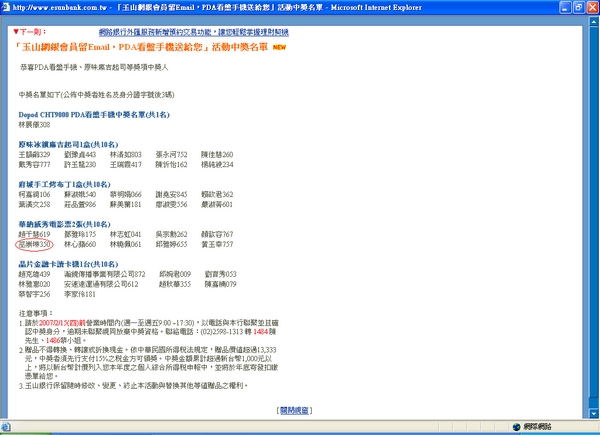Click the orange 玉山網銀會員留Email headline
Image resolution: width=600 pixels, height=435 pixels.
(140, 47)
